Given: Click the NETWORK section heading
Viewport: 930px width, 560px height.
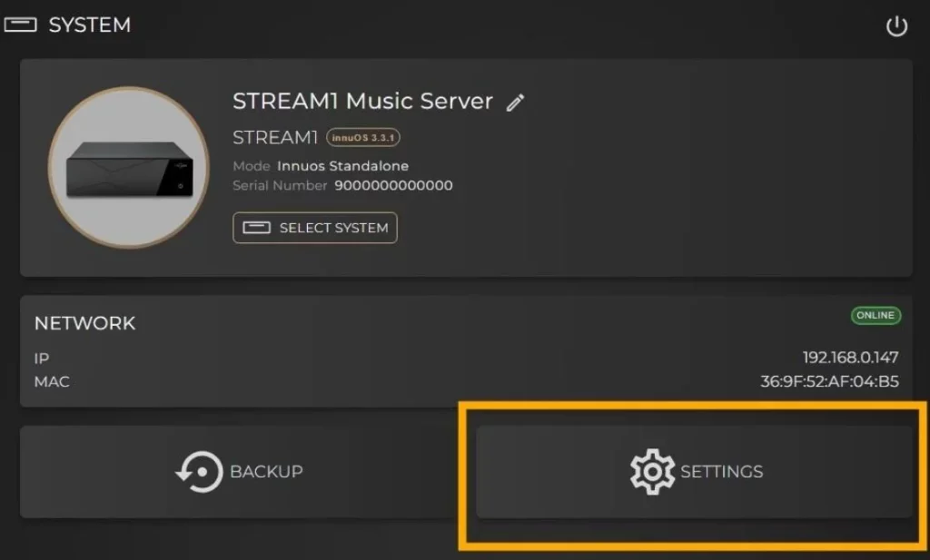Looking at the screenshot, I should [x=84, y=323].
